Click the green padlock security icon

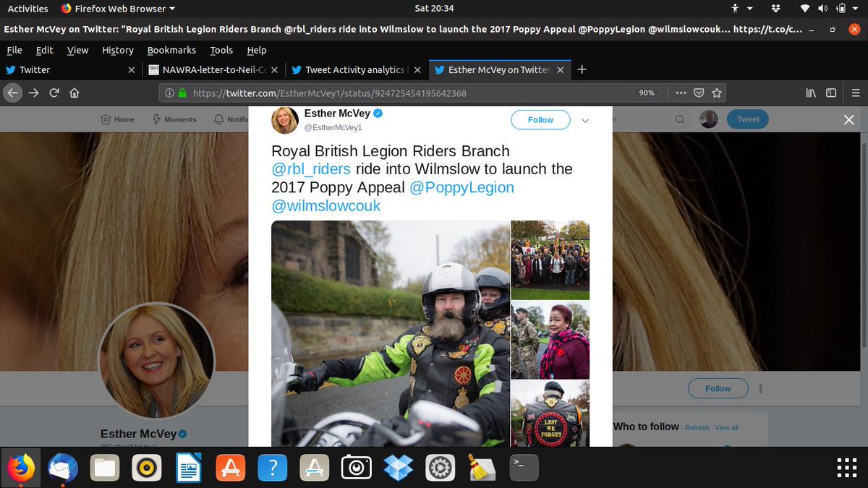(182, 93)
